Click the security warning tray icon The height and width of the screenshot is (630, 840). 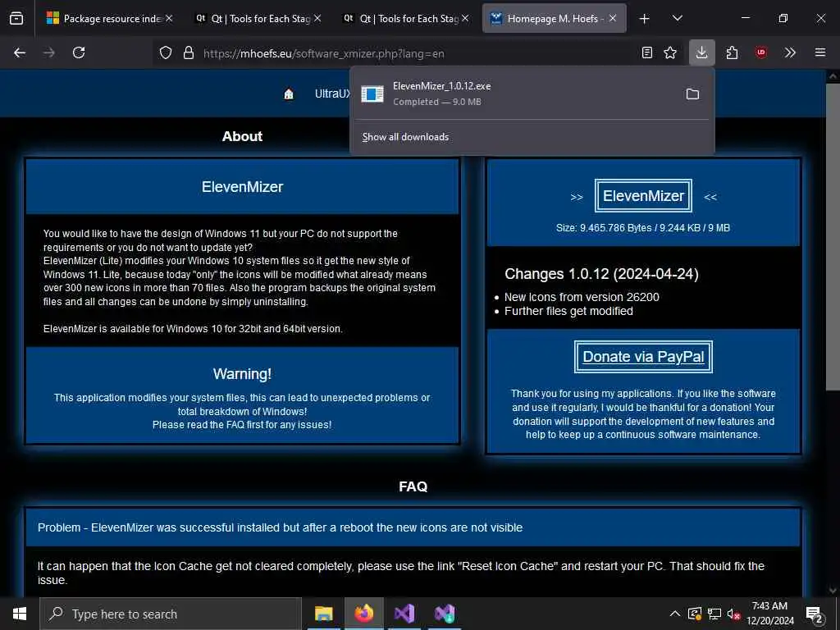(x=694, y=614)
